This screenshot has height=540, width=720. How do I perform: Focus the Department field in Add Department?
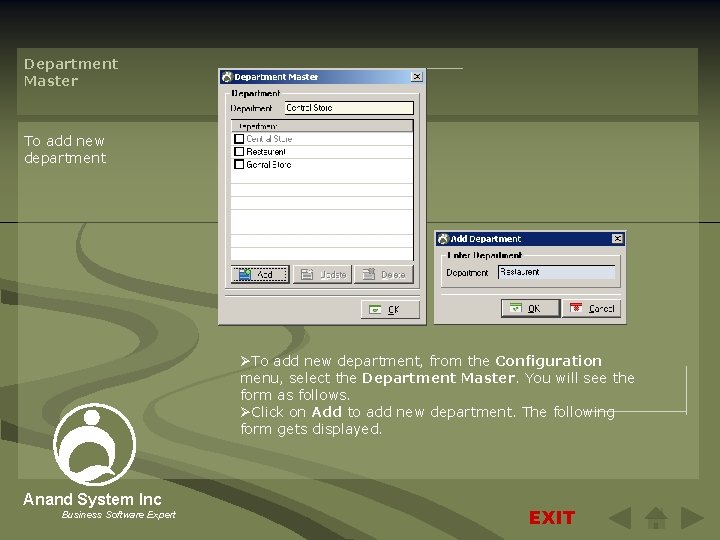tap(557, 272)
